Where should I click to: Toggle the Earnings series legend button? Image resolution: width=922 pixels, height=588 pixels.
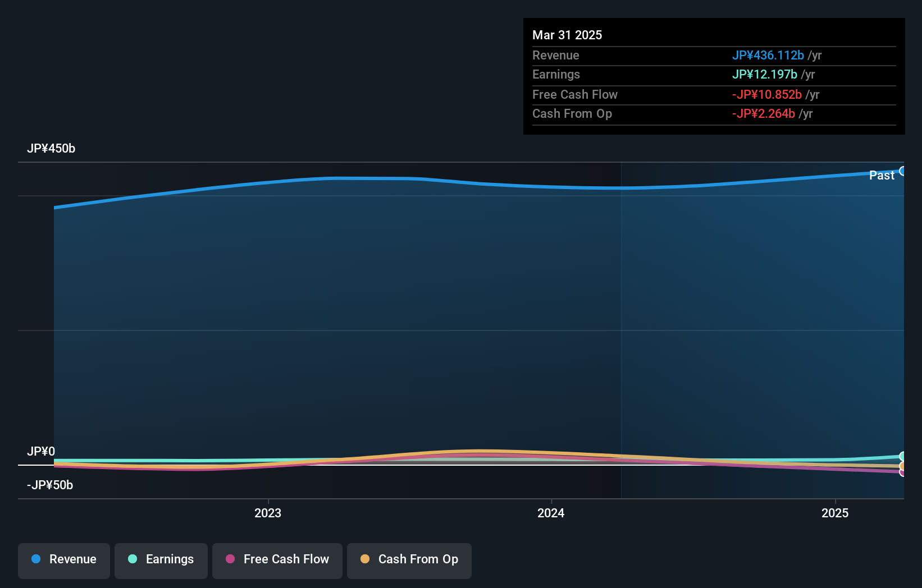(161, 560)
